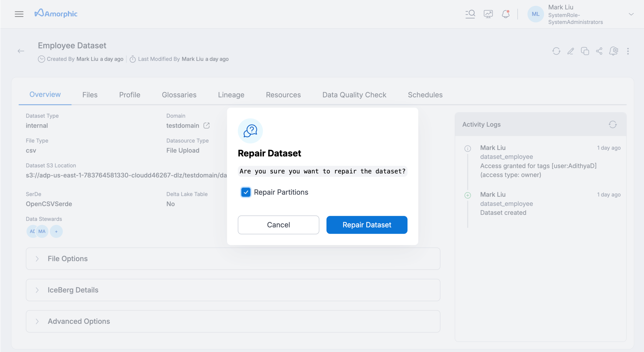This screenshot has height=352, width=644.
Task: Click Cancel in the repair dialog
Action: (278, 225)
